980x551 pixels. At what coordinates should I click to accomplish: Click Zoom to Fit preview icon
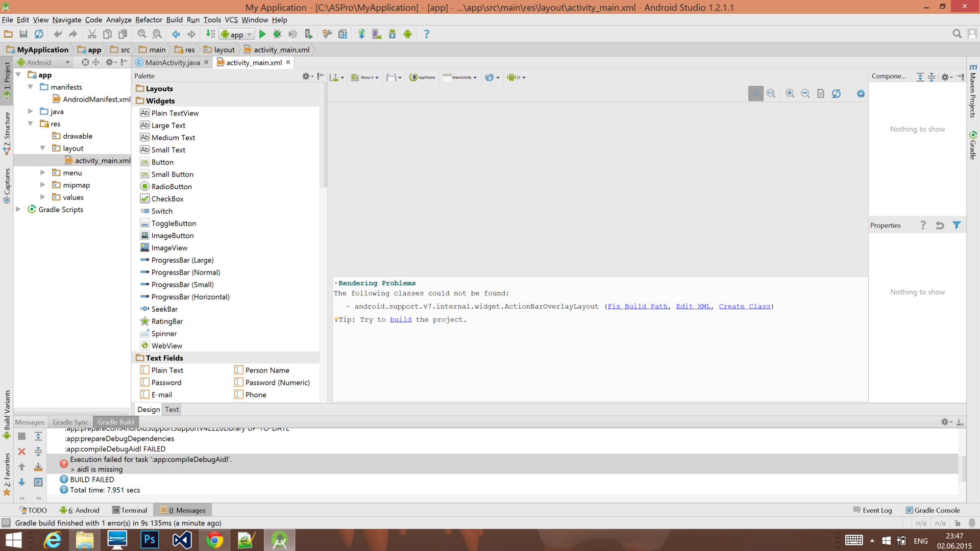point(755,93)
